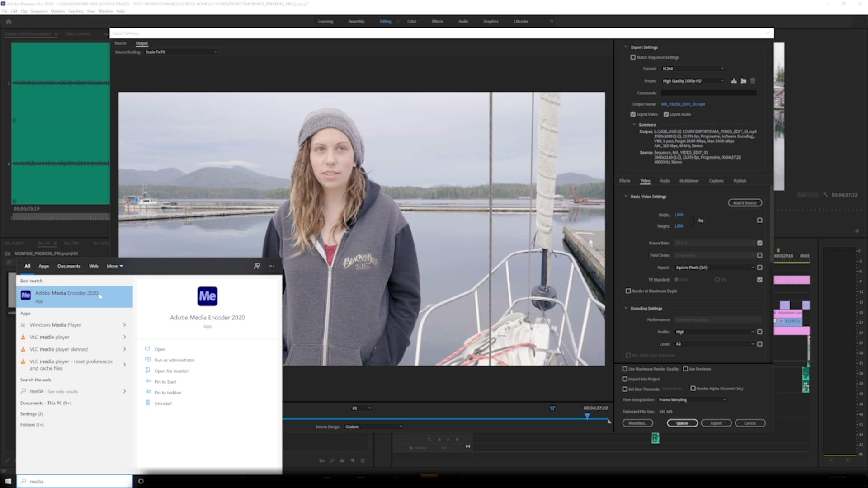This screenshot has width=868, height=488.
Task: Click the MA_VIDEO_EDIT_01.mp4 output name link
Action: tap(683, 104)
